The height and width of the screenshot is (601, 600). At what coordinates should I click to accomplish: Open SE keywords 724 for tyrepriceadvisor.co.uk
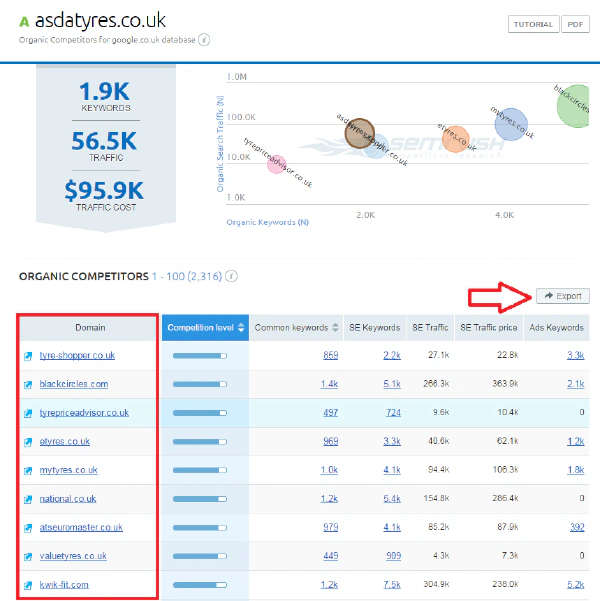[x=393, y=413]
